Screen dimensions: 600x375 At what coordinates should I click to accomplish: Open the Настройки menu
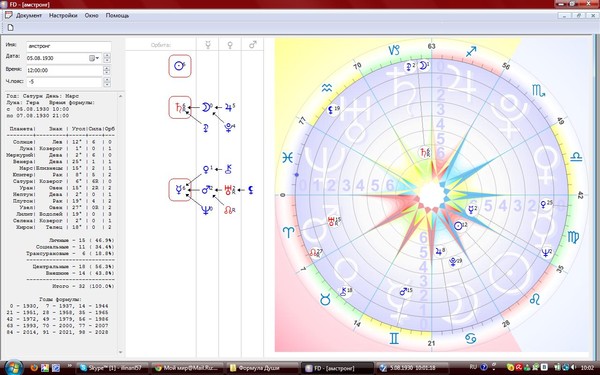pyautogui.click(x=63, y=16)
